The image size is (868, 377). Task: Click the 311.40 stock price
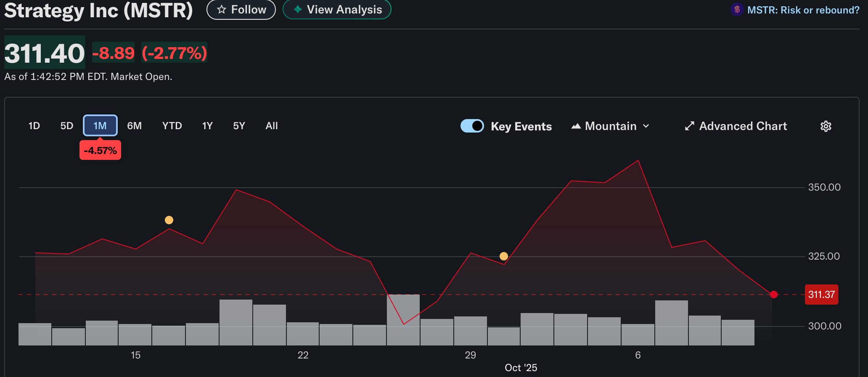click(45, 53)
